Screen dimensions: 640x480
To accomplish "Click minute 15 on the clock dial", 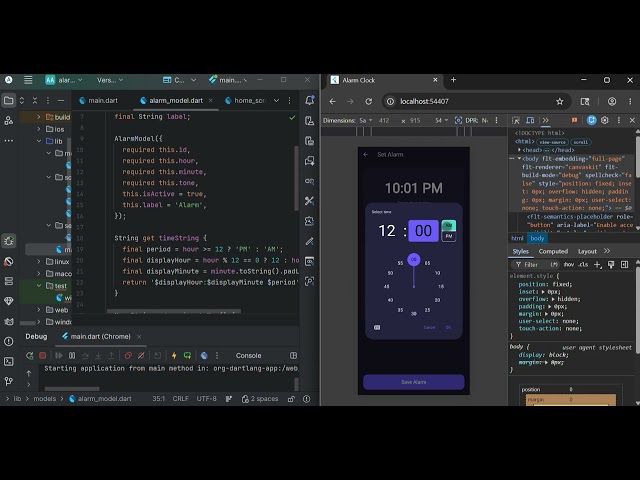I will click(441, 287).
